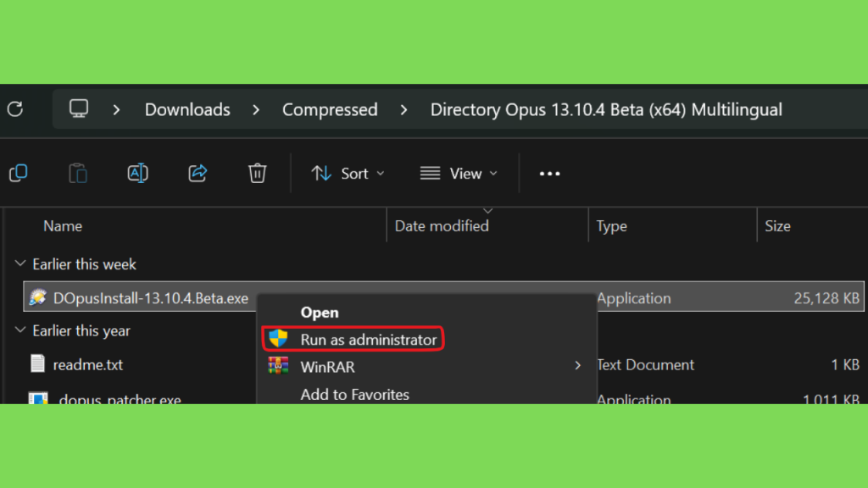868x488 pixels.
Task: Go to the Compressed breadcrumb folder
Action: [330, 109]
